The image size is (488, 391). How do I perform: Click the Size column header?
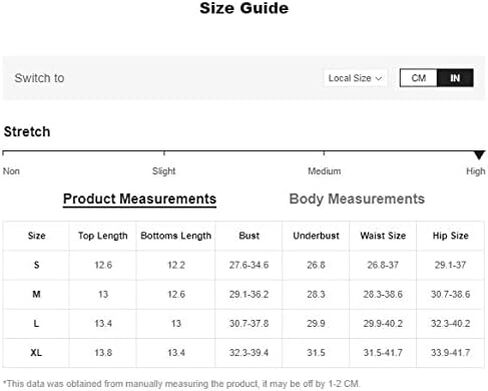click(x=36, y=236)
